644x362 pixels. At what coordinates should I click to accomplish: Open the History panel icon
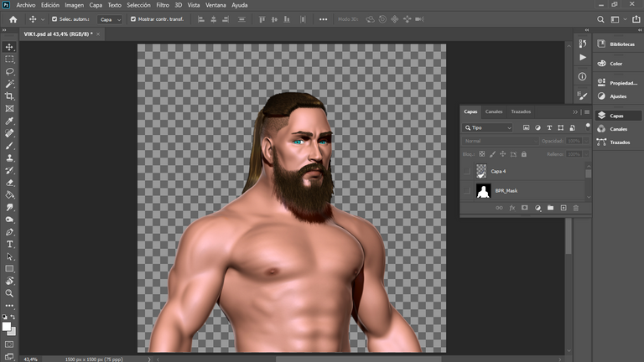click(583, 44)
